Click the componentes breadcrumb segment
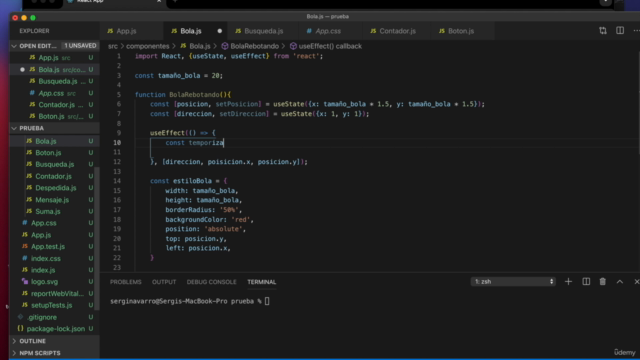This screenshot has width=640, height=360. pyautogui.click(x=147, y=46)
